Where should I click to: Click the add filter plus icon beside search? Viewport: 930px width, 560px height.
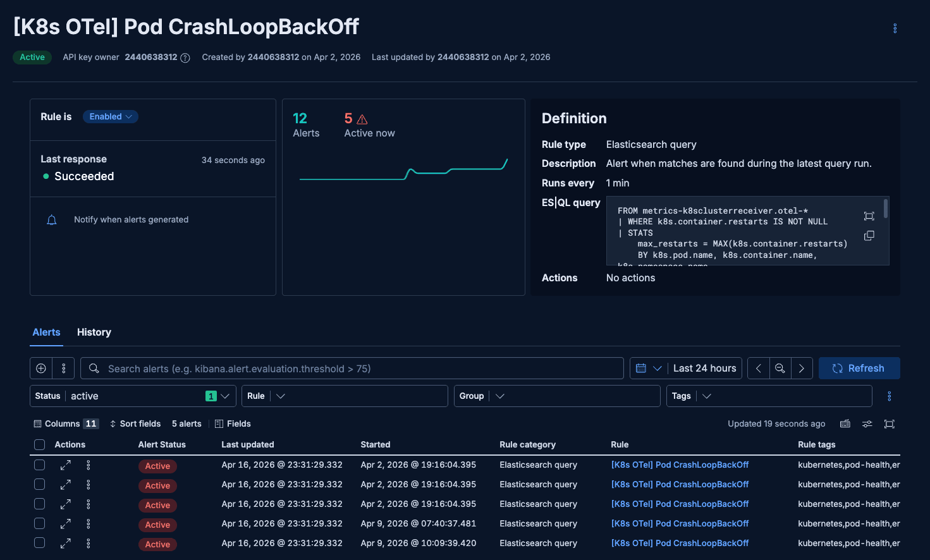click(x=40, y=368)
